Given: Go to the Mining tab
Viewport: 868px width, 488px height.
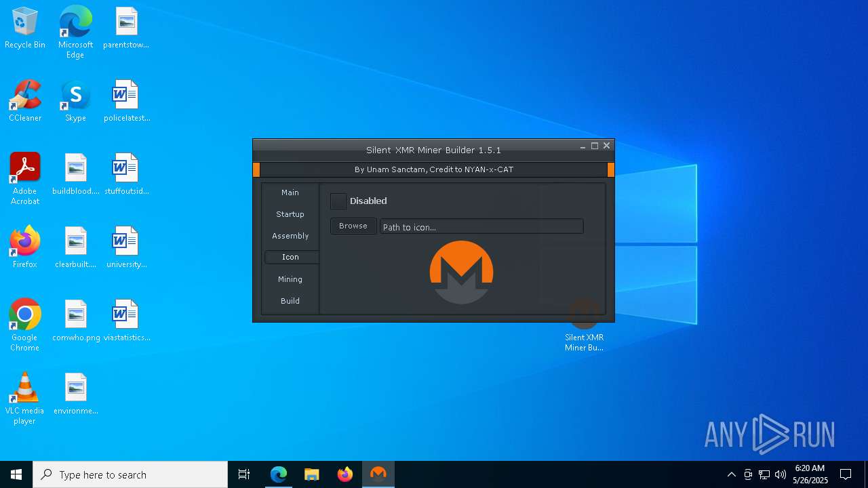Looking at the screenshot, I should [x=290, y=279].
